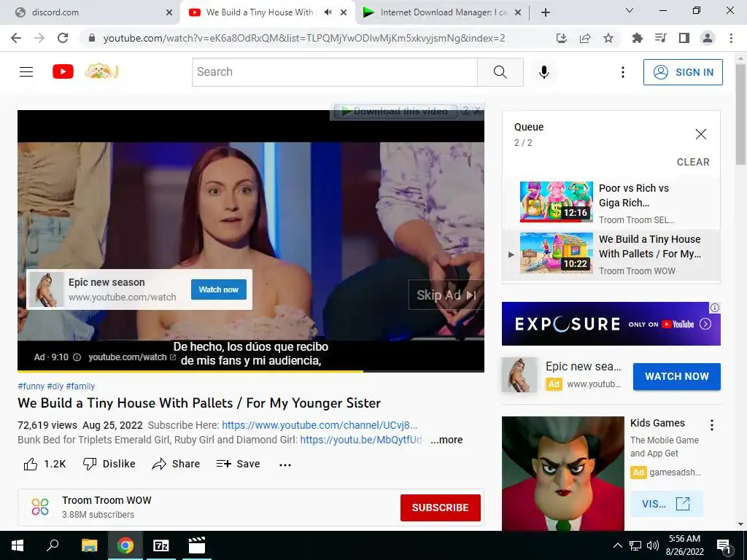The width and height of the screenshot is (747, 560).
Task: Open youtube.com/watch ad link in player
Action: (x=132, y=357)
